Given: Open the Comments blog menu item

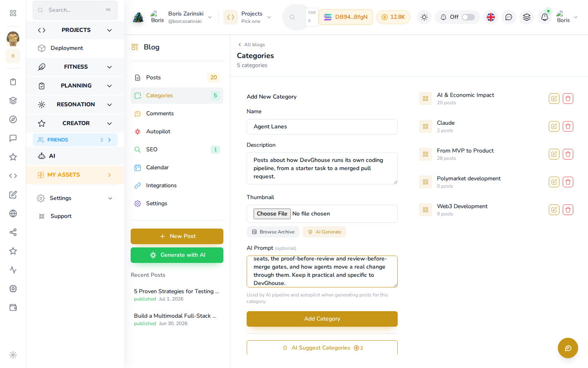Looking at the screenshot, I should click(x=177, y=114).
